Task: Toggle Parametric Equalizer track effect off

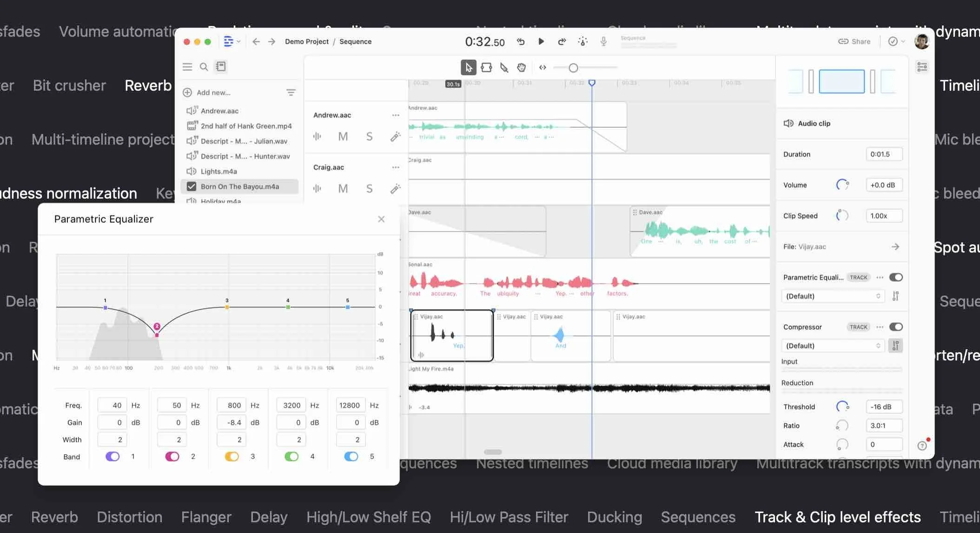Action: tap(896, 277)
